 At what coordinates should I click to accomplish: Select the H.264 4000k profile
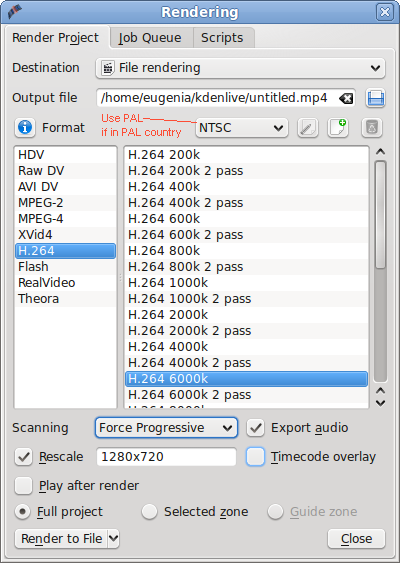246,346
